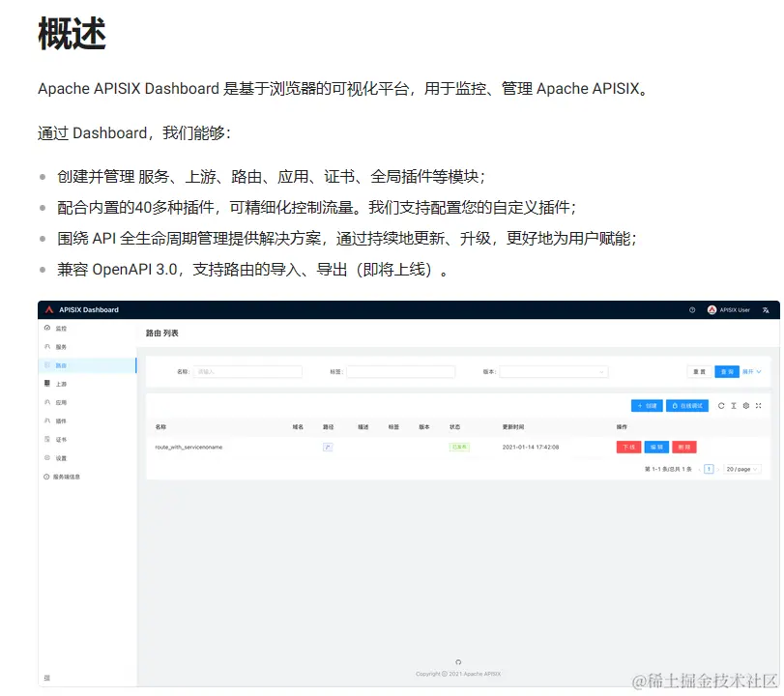
Task: Open 证书 in the sidebar
Action: [x=87, y=440]
